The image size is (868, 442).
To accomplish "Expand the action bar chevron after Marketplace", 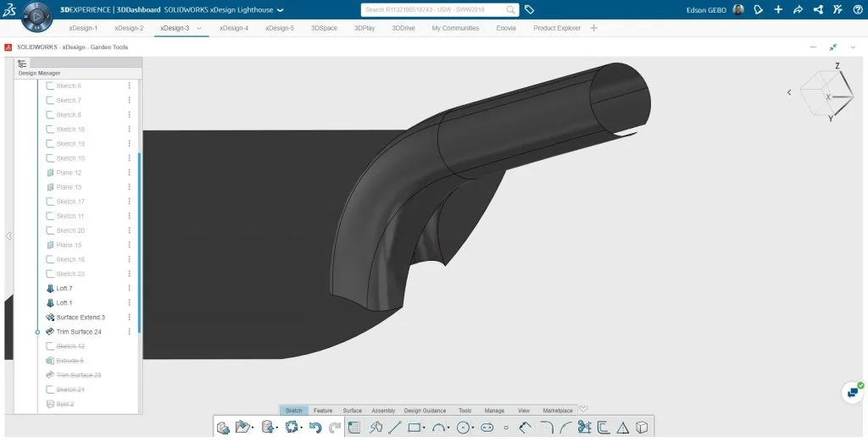I will [583, 410].
